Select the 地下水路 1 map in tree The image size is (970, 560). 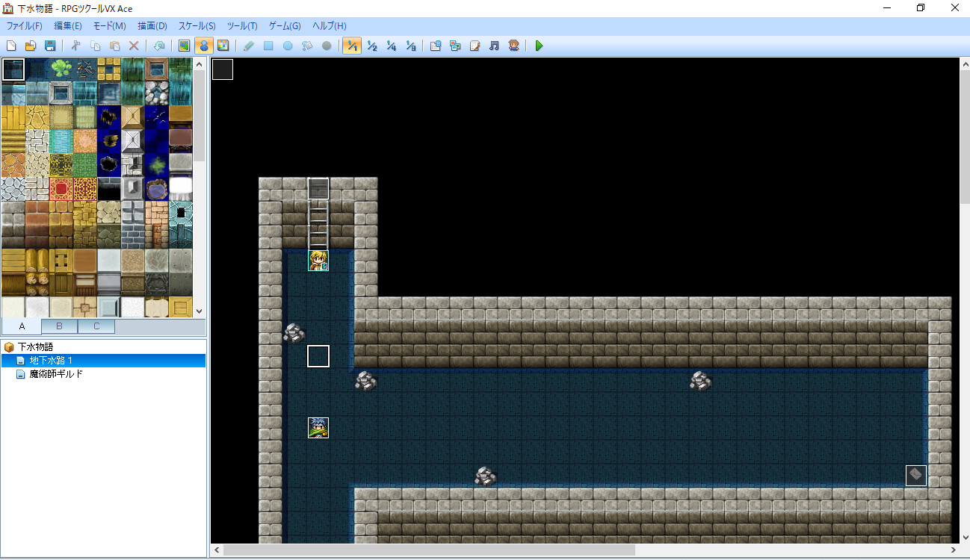(x=51, y=361)
